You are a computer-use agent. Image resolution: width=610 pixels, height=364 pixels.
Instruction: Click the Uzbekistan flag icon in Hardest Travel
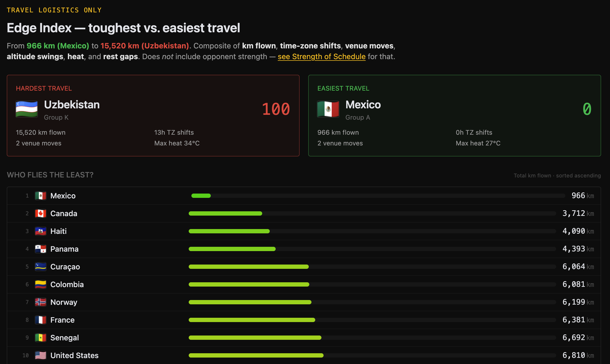[x=27, y=109]
